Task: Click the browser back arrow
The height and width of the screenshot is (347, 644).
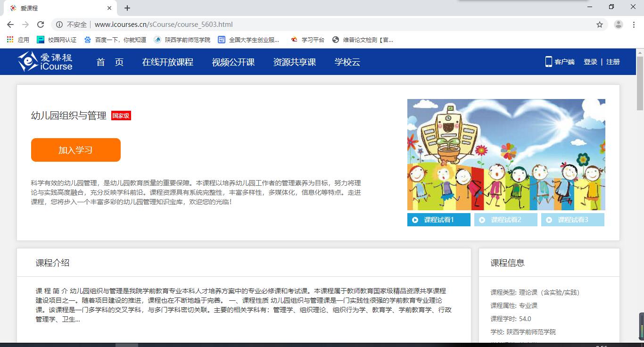Action: pos(10,25)
